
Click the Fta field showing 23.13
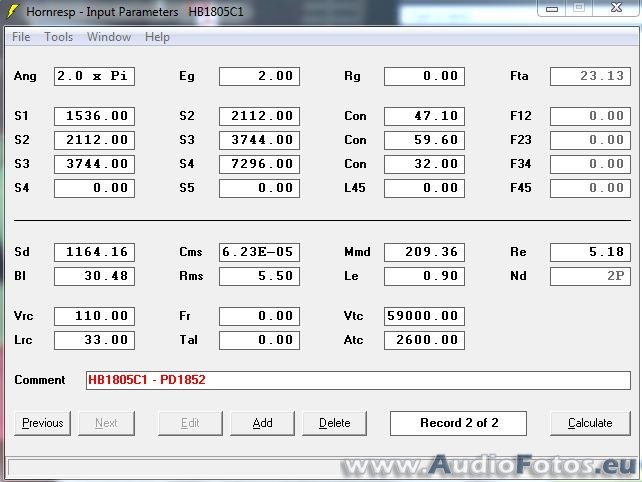click(590, 76)
